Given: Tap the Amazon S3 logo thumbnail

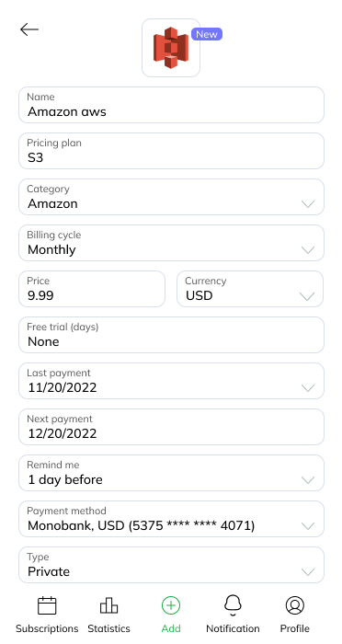Looking at the screenshot, I should 171,48.
